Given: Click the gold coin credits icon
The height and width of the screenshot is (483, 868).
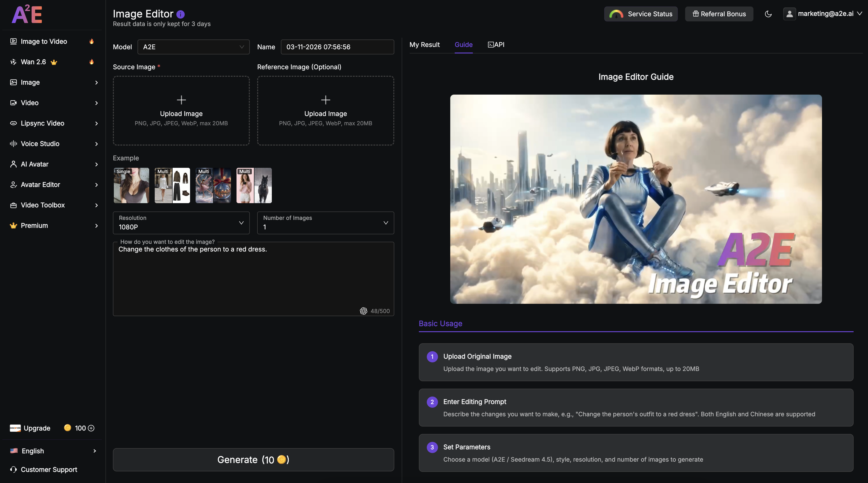Looking at the screenshot, I should tap(67, 428).
